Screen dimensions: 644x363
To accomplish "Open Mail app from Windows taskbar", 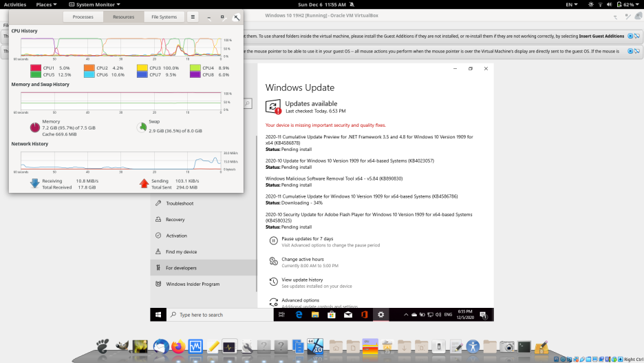I will click(348, 315).
